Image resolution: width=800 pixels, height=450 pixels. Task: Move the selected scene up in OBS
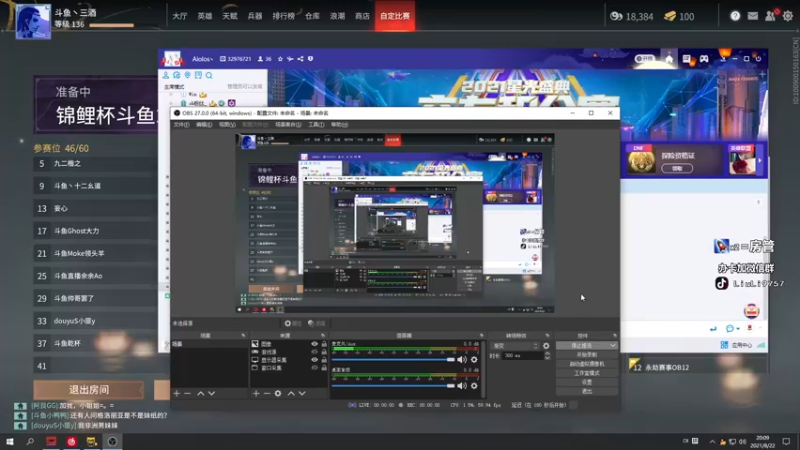201,393
